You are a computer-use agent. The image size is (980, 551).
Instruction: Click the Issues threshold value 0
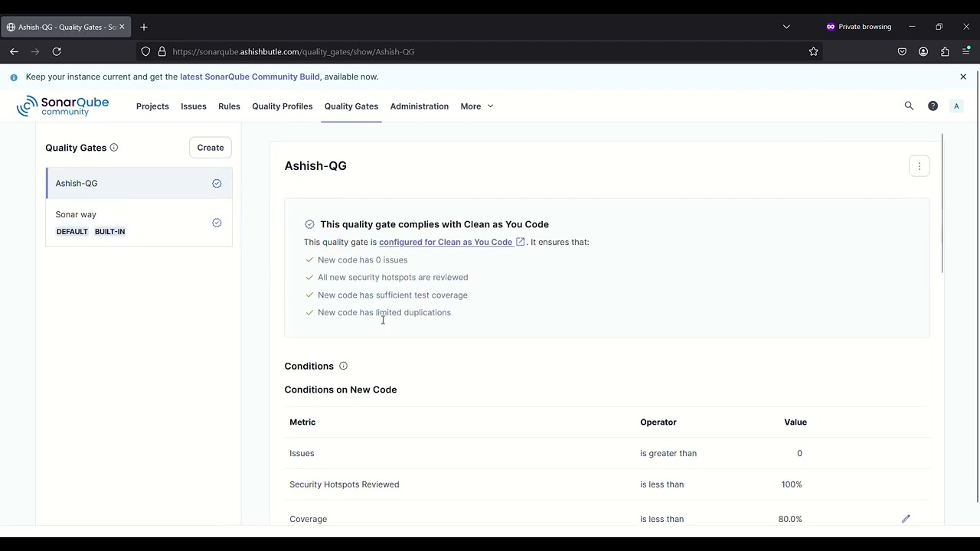click(x=799, y=453)
